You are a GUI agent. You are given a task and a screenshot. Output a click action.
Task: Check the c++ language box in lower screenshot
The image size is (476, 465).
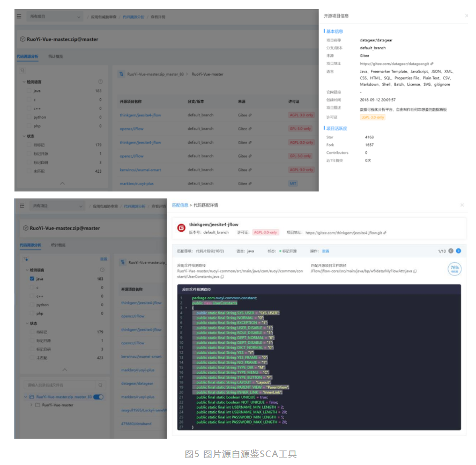pyautogui.click(x=32, y=296)
